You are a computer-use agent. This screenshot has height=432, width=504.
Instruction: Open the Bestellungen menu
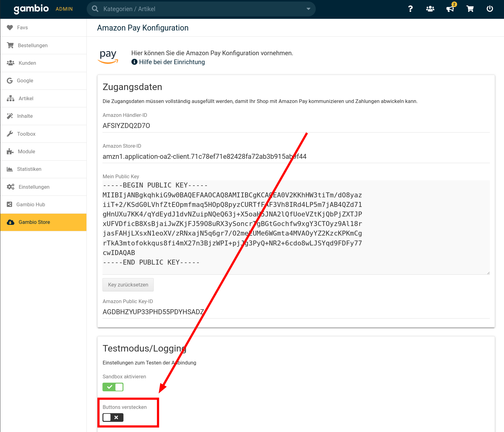(x=33, y=45)
